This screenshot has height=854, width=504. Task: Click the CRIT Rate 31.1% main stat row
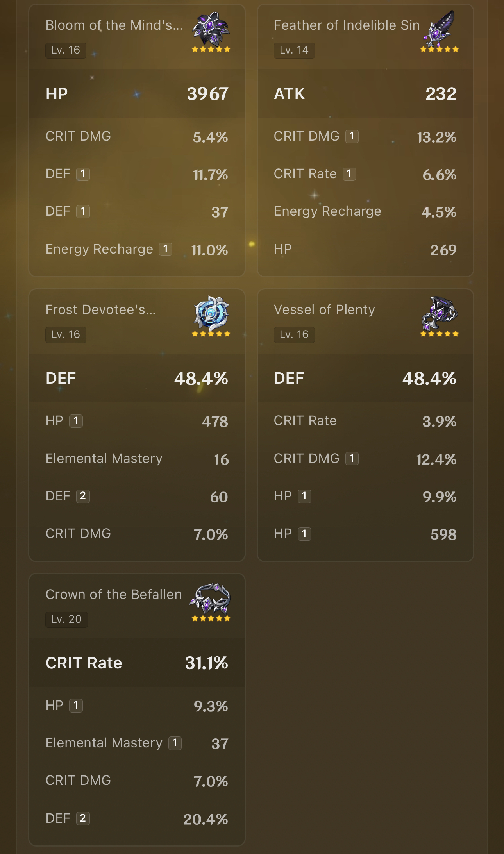137,663
